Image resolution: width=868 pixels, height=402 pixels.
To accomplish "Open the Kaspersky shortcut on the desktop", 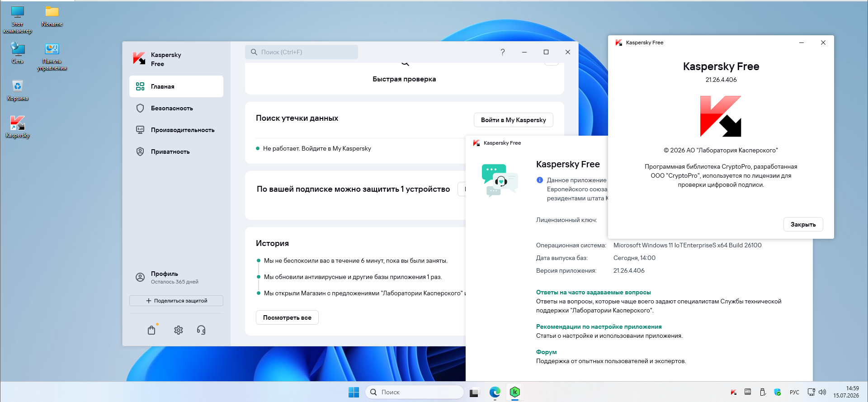I will pyautogui.click(x=18, y=127).
